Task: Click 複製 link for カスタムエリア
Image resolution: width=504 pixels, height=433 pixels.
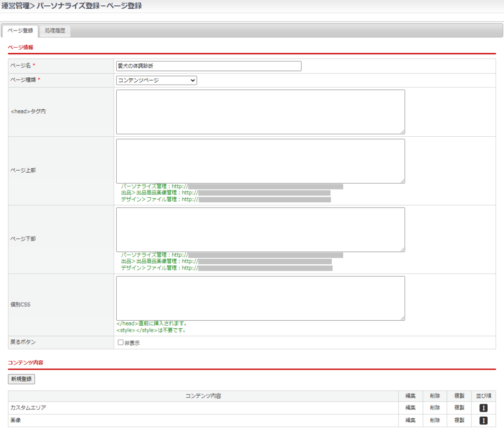Action: point(459,408)
